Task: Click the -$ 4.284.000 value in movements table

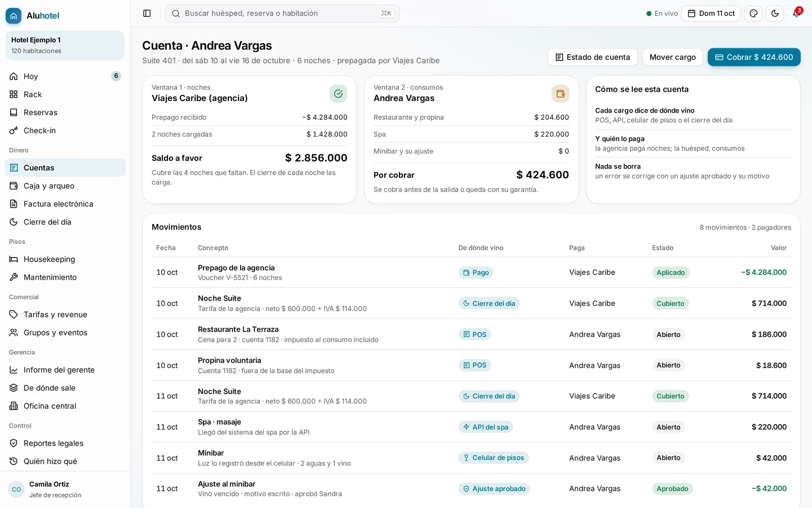Action: [x=764, y=273]
